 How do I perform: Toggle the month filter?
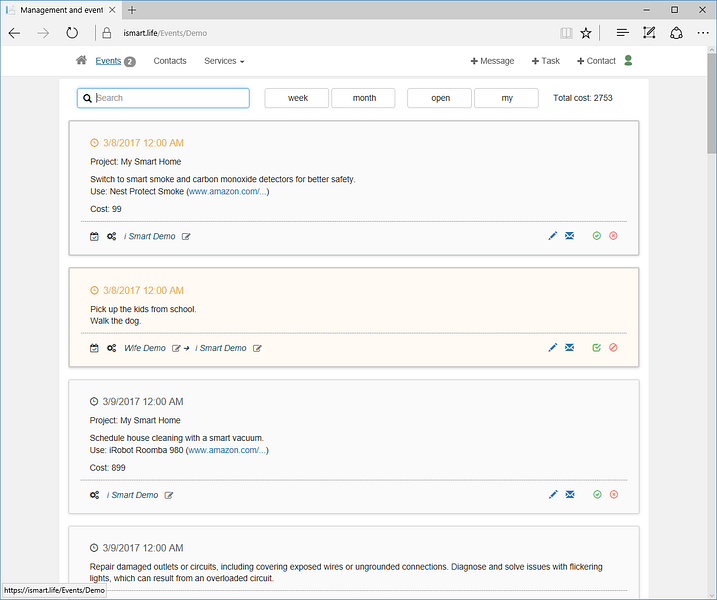coord(364,98)
